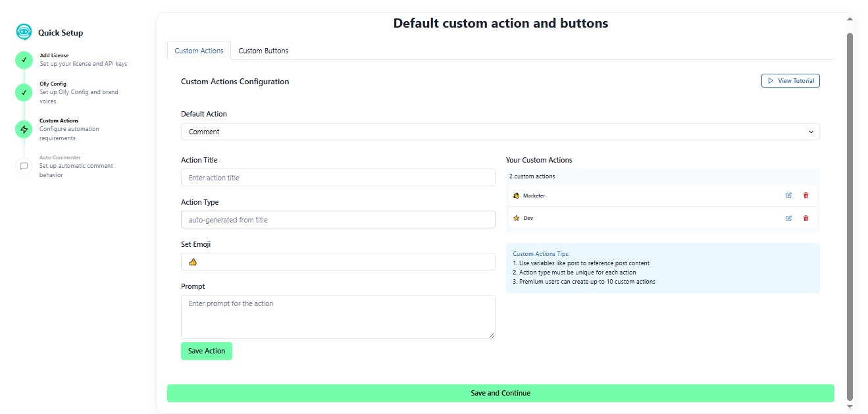Delete the Marketer custom action
868x414 pixels.
click(805, 195)
